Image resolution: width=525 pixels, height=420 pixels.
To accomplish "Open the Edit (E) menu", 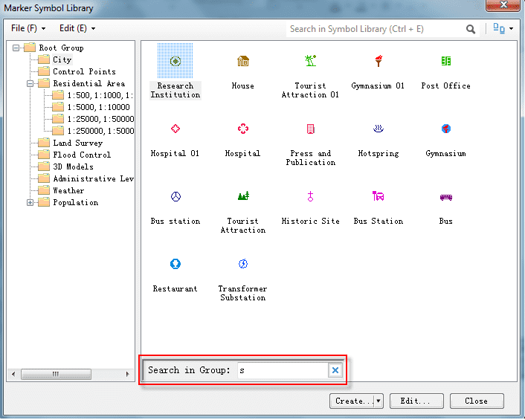I will (77, 28).
